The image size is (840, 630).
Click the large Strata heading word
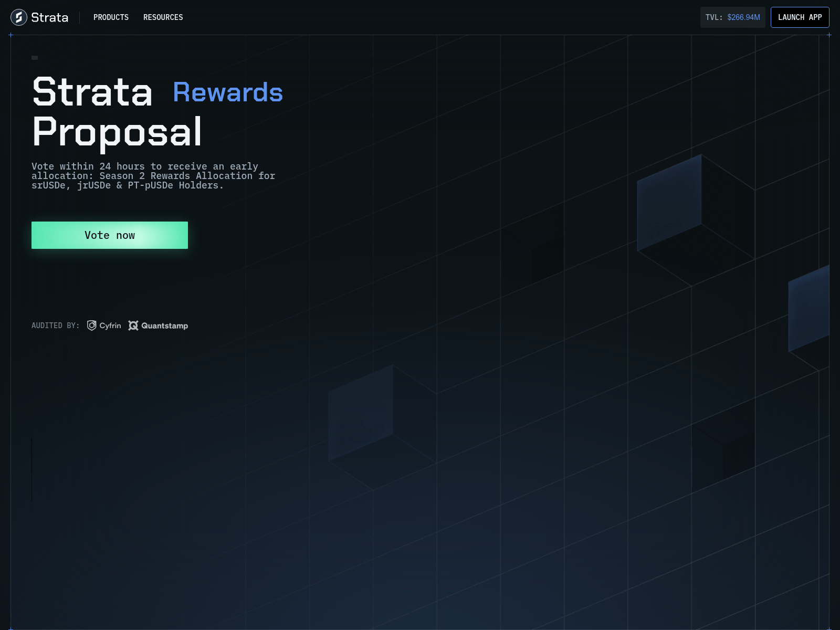[x=92, y=92]
